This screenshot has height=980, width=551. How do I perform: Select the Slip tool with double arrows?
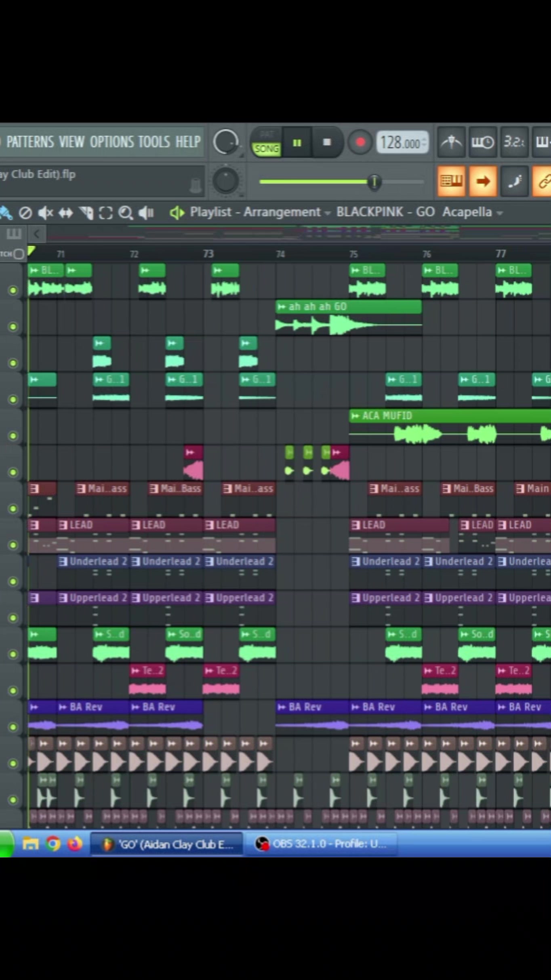66,213
